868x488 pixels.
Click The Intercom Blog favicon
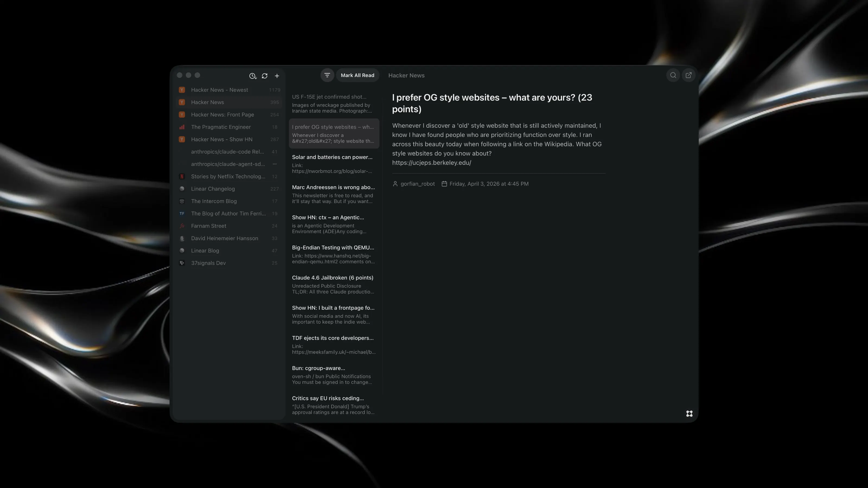(x=182, y=201)
